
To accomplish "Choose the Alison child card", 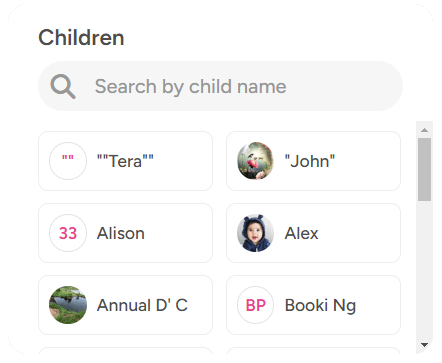I will pos(125,233).
